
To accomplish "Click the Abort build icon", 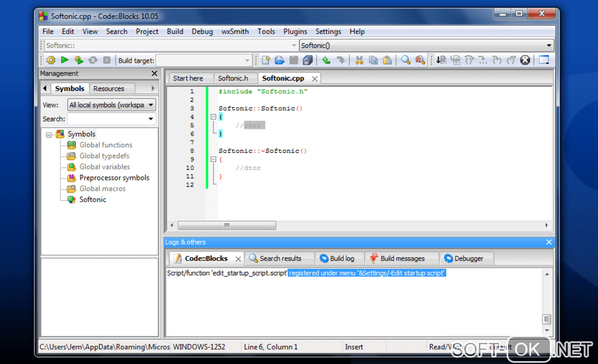I will pyautogui.click(x=107, y=60).
